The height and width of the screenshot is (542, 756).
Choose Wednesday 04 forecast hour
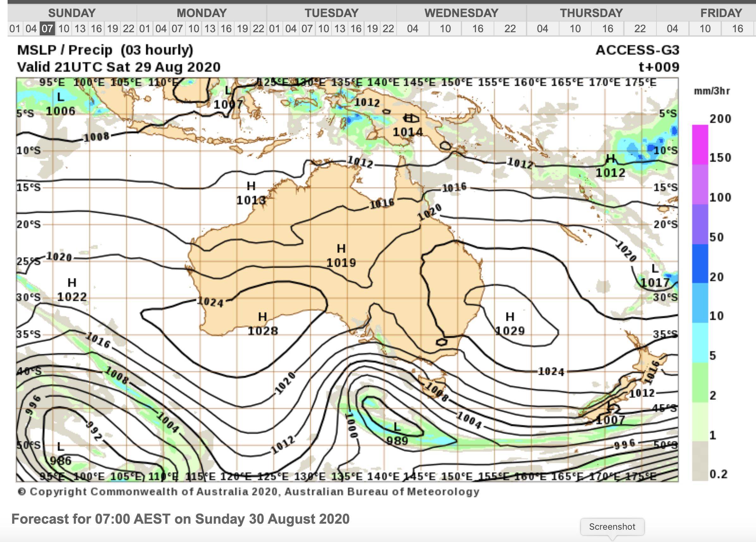tap(413, 29)
